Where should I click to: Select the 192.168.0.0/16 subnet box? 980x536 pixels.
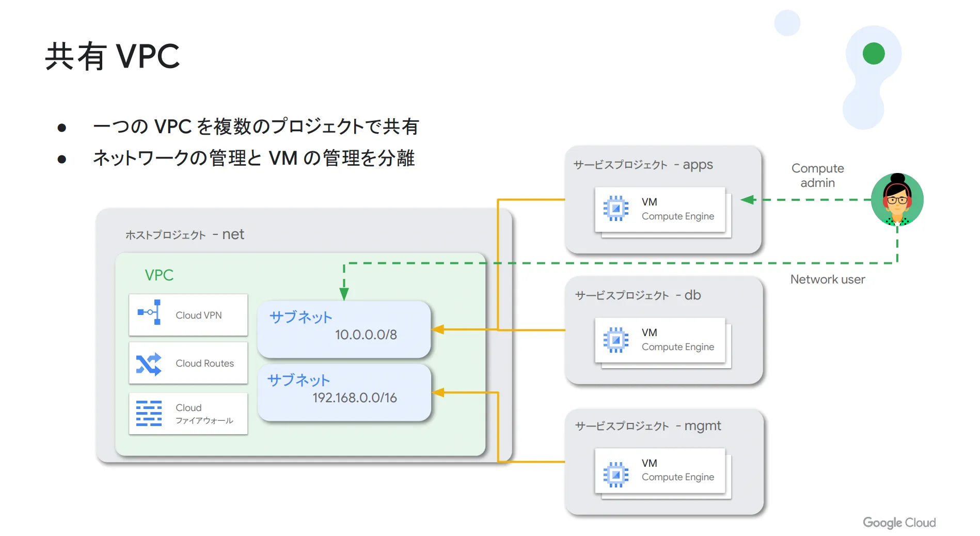[x=344, y=392]
